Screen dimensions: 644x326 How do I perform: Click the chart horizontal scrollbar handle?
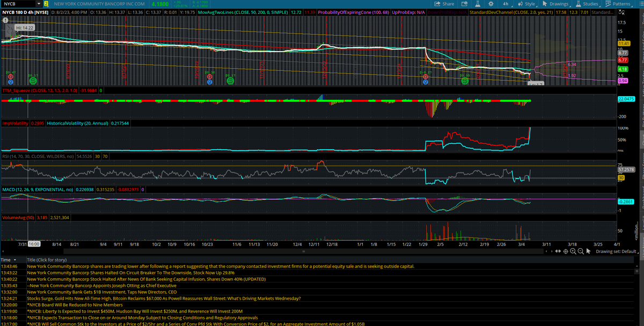coord(303,251)
